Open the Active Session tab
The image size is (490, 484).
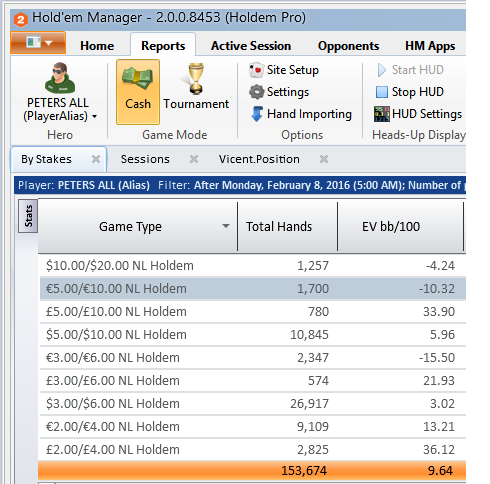(x=251, y=46)
